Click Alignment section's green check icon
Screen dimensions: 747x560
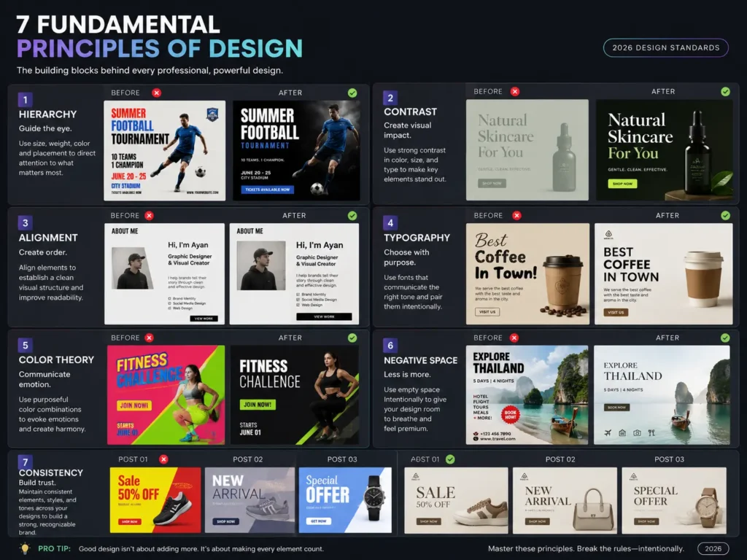[352, 216]
